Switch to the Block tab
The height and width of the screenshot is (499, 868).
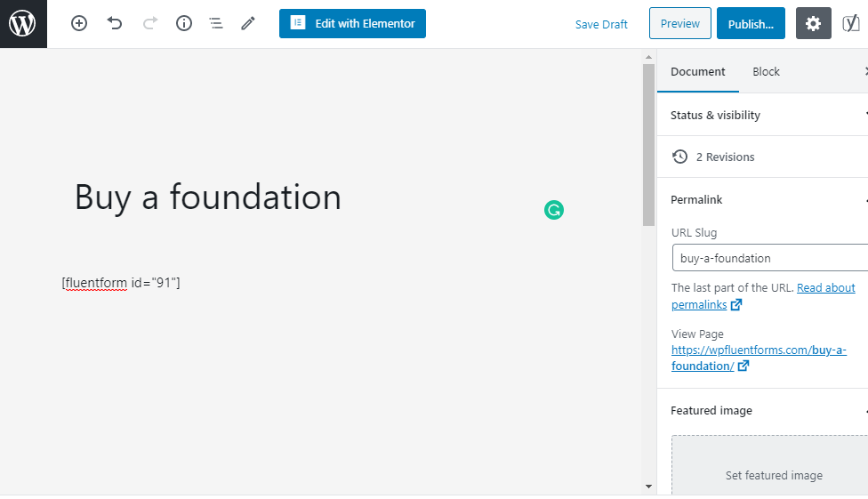click(x=766, y=71)
